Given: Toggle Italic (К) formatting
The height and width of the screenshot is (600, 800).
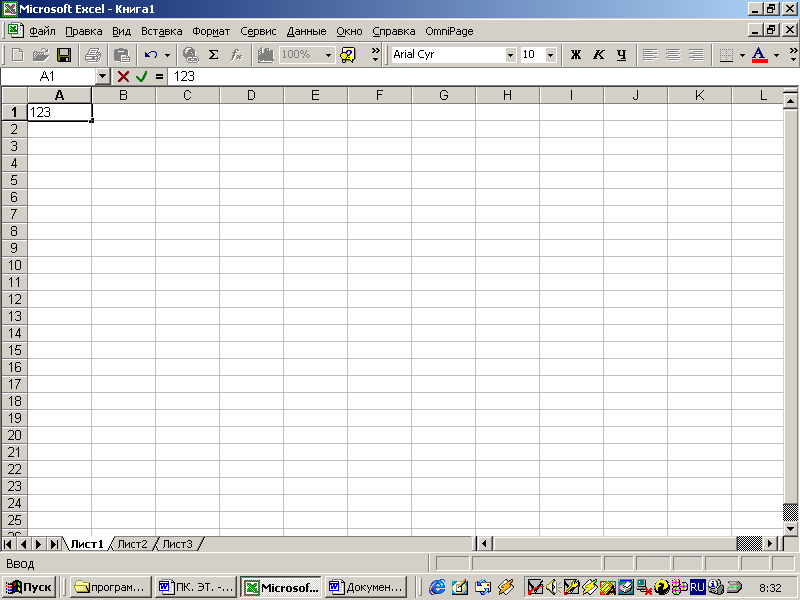Looking at the screenshot, I should click(598, 55).
